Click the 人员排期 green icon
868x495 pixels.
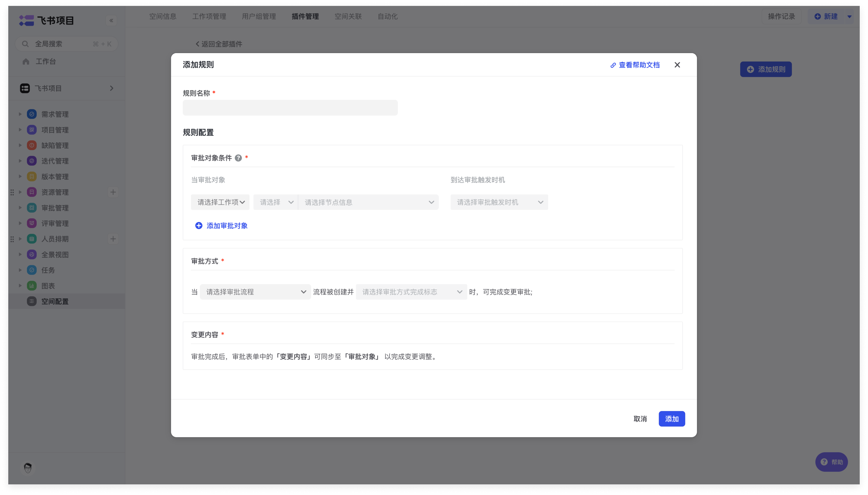point(32,239)
